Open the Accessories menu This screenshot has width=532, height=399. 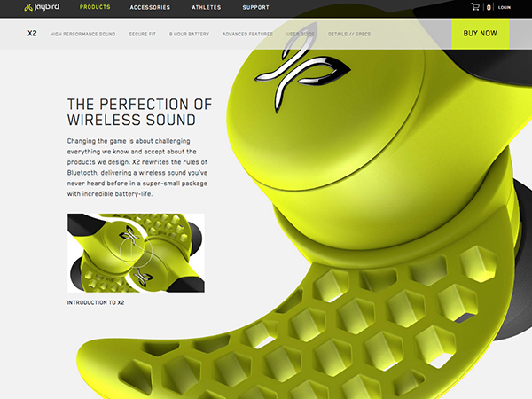coord(150,7)
